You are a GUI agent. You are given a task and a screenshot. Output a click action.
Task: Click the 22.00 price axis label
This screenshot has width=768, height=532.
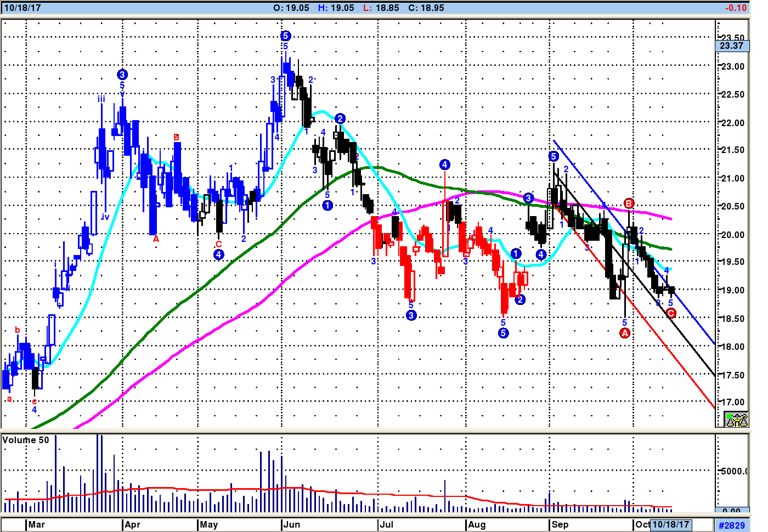tap(733, 123)
